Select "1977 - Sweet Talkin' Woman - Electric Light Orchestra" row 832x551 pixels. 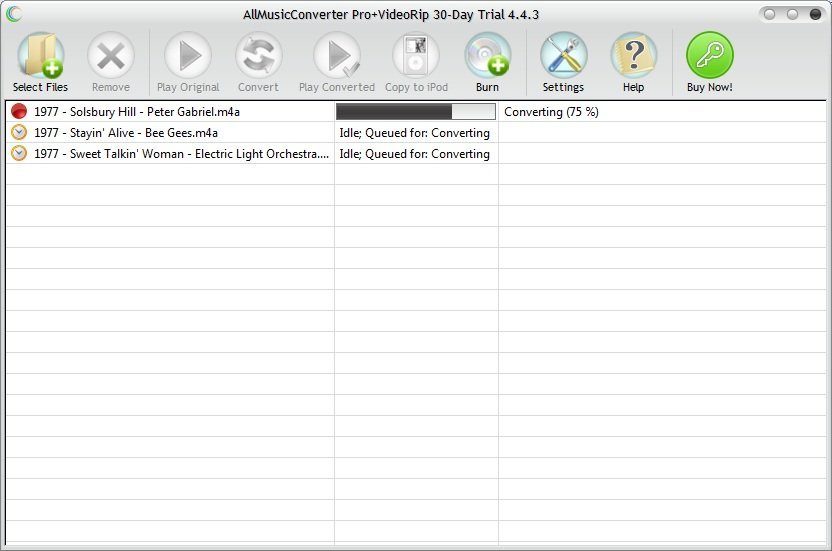(416, 153)
